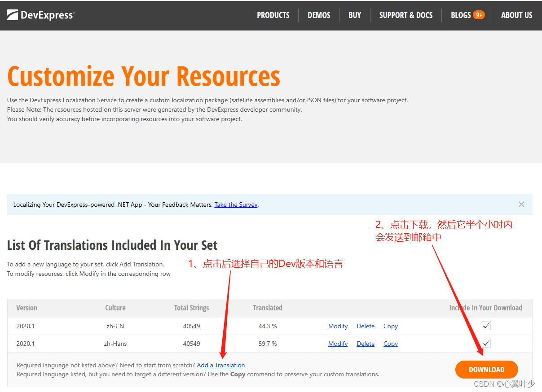Select the zh-CN culture cell

115,326
